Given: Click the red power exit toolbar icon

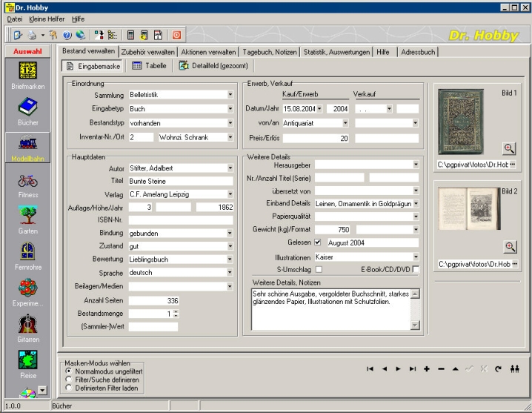Looking at the screenshot, I should 177,35.
